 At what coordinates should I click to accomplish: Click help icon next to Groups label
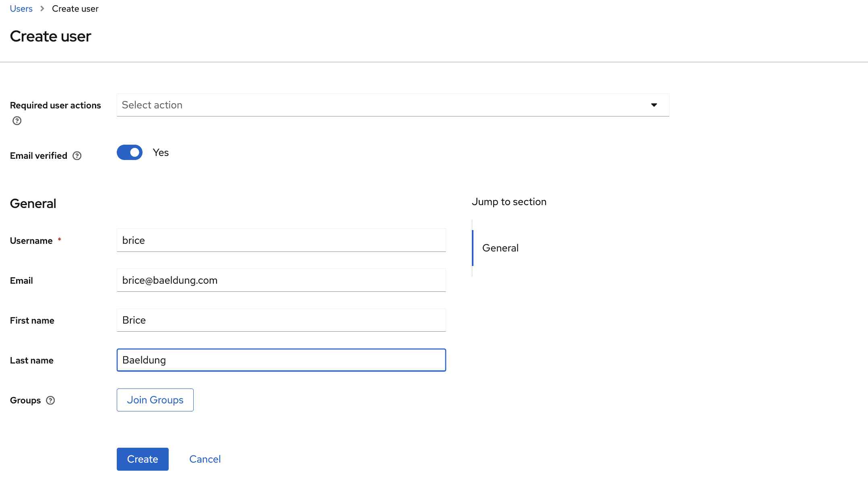tap(50, 401)
